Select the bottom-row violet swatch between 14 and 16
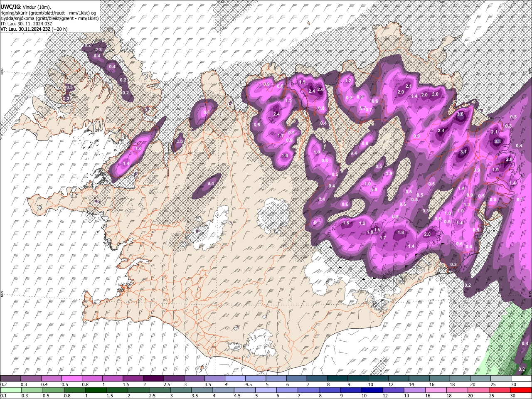532x399 pixels. tap(415, 390)
